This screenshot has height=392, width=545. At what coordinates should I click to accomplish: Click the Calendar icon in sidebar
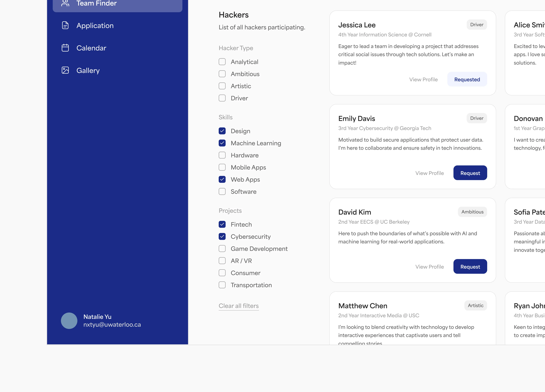point(65,48)
